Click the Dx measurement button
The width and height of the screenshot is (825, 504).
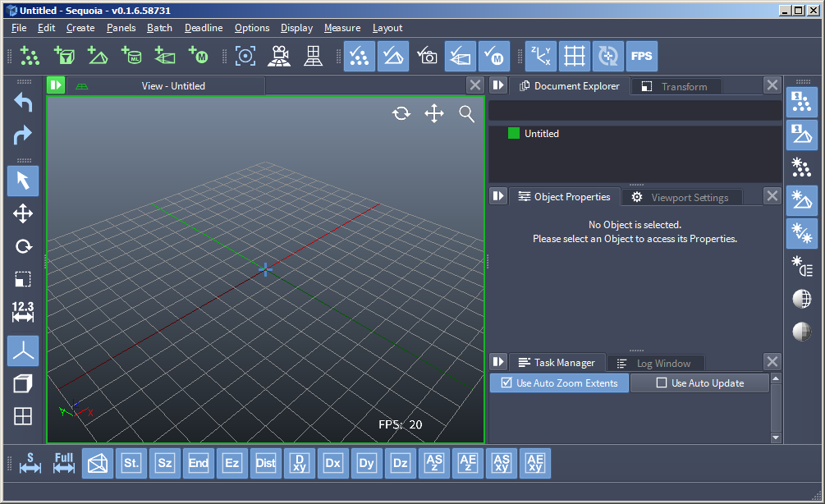(x=333, y=464)
